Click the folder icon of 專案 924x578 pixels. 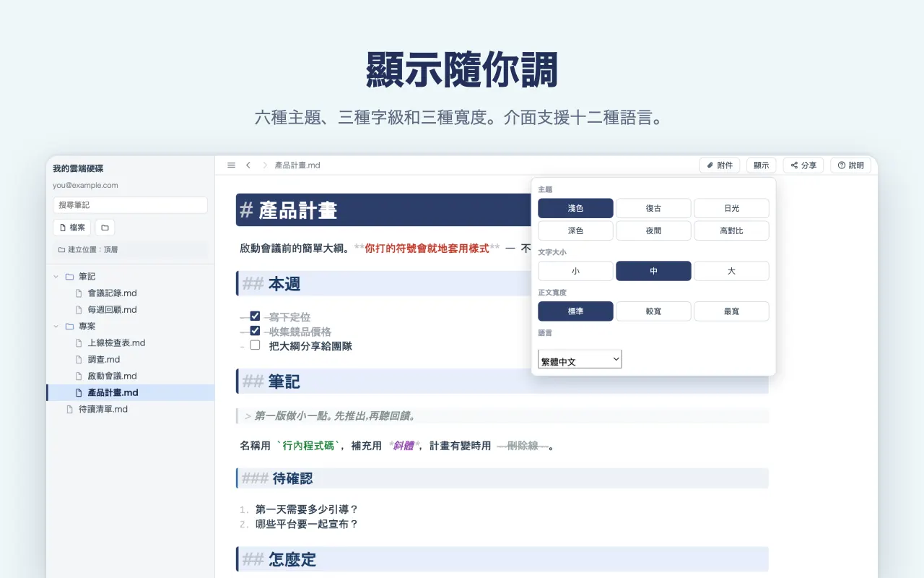(69, 327)
